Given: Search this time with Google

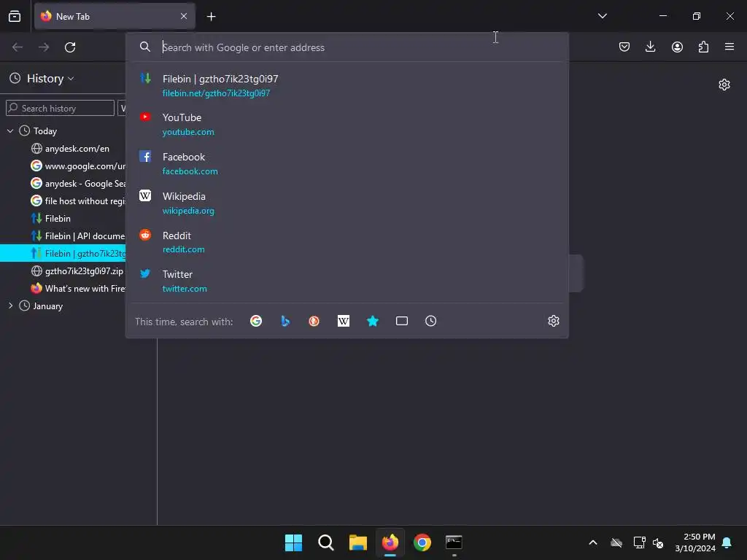Looking at the screenshot, I should (256, 321).
